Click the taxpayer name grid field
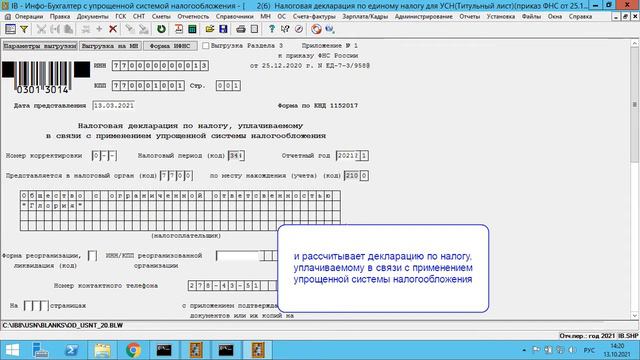Image resolution: width=640 pixels, height=360 pixels. [x=180, y=211]
